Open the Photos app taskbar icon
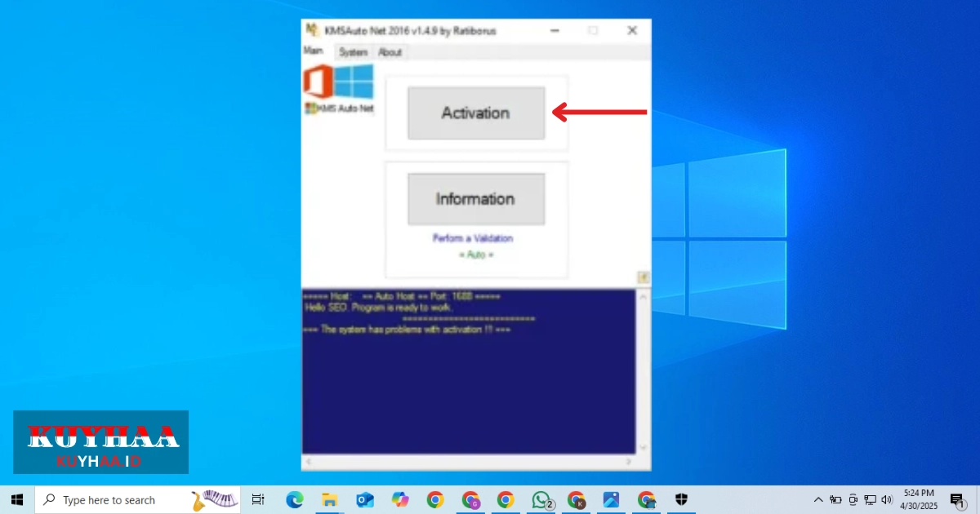 [x=612, y=500]
